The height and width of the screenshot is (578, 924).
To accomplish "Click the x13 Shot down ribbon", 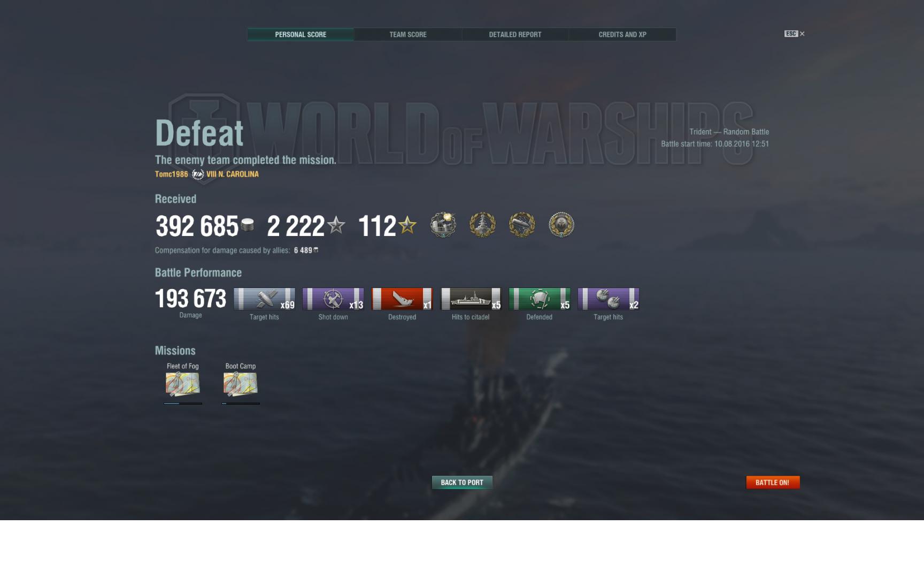I will click(x=333, y=299).
